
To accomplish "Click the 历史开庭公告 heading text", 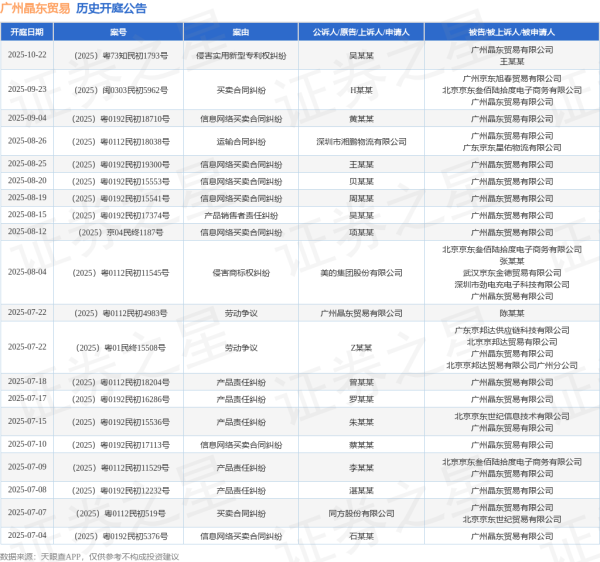I will point(111,8).
